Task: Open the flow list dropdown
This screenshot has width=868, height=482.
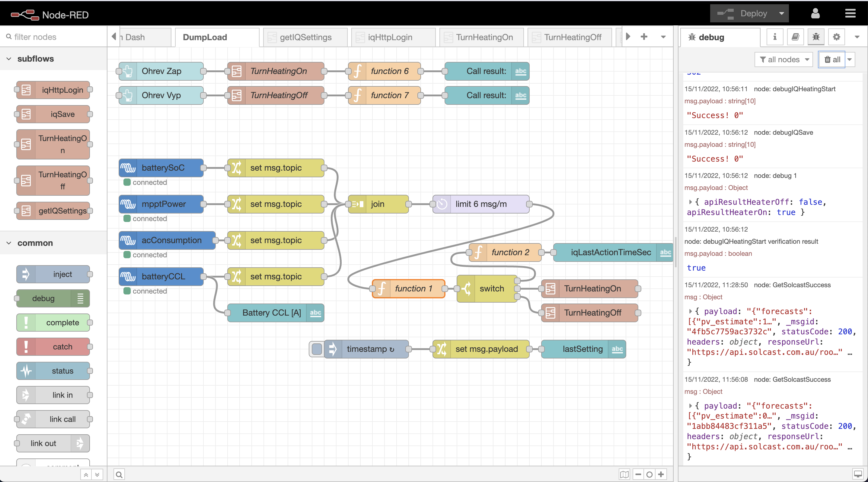Action: point(663,37)
